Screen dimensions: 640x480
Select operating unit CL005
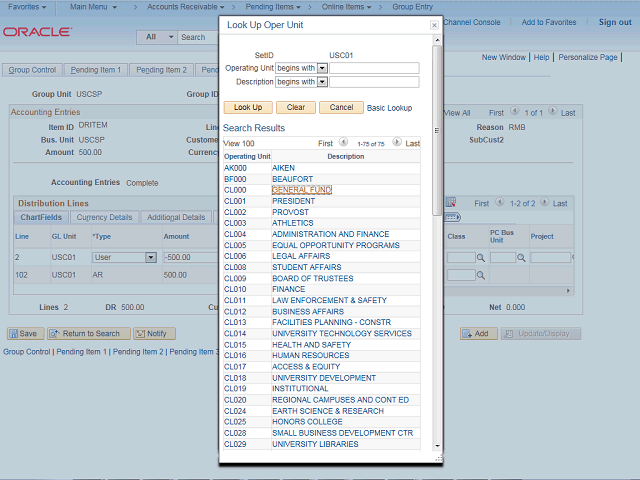(235, 245)
